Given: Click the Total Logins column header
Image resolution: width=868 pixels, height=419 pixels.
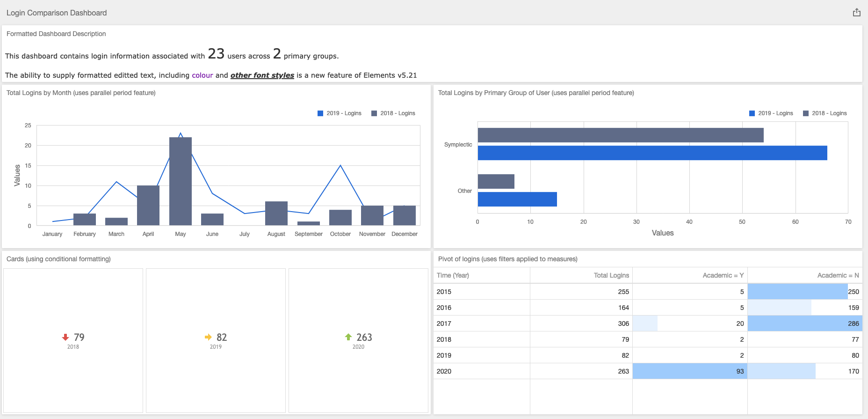Looking at the screenshot, I should (x=611, y=275).
